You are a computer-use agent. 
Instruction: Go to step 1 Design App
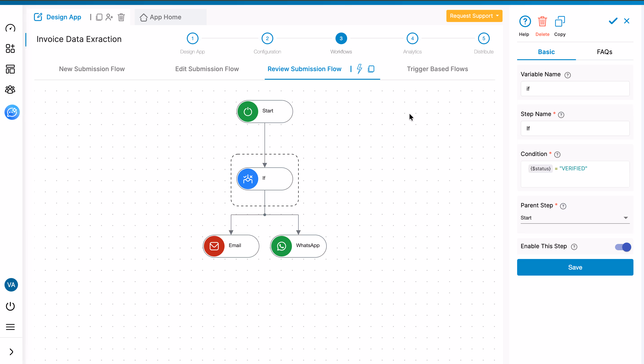tap(192, 38)
